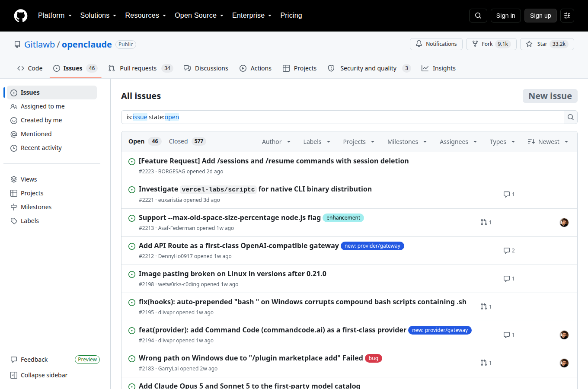The image size is (588, 389).
Task: Open the Projects filter dropdown
Action: [x=359, y=142]
